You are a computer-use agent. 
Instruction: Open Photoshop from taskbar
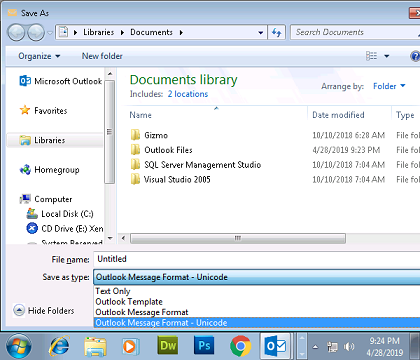point(204,346)
